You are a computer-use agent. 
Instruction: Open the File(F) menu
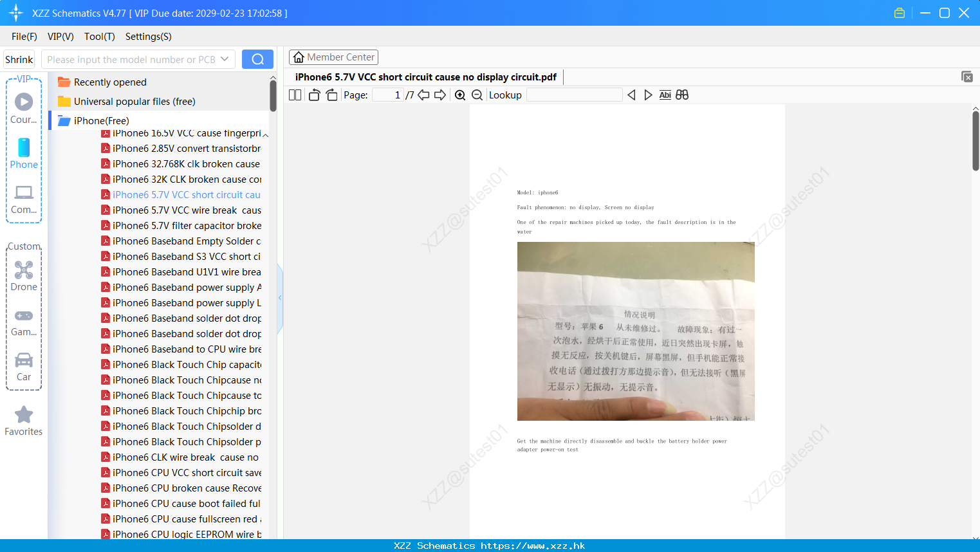coord(24,37)
